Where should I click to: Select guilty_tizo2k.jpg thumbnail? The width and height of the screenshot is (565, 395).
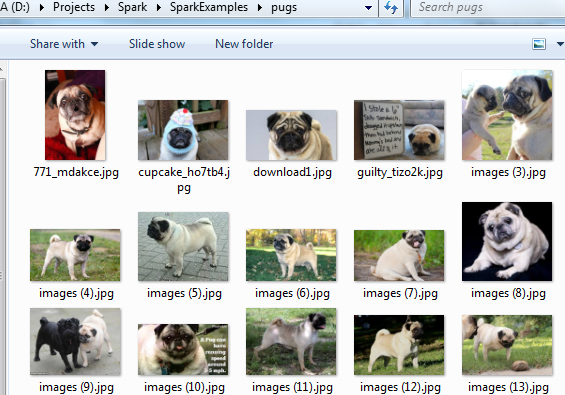pyautogui.click(x=399, y=130)
